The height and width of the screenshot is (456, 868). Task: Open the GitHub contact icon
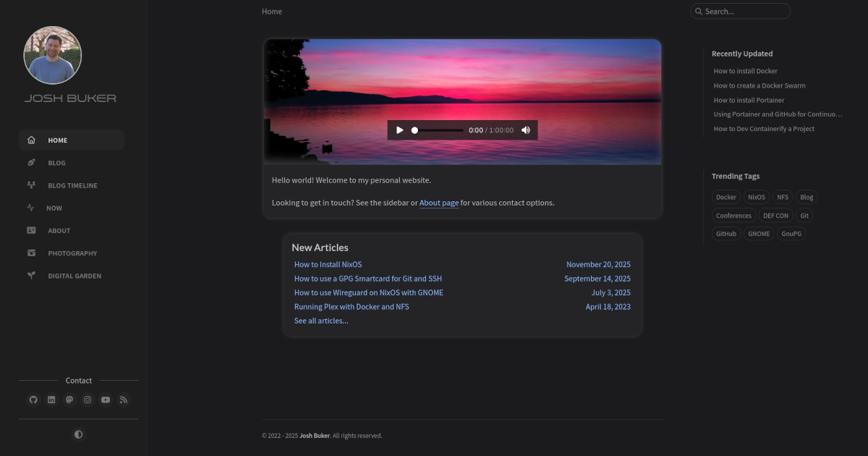pyautogui.click(x=33, y=400)
